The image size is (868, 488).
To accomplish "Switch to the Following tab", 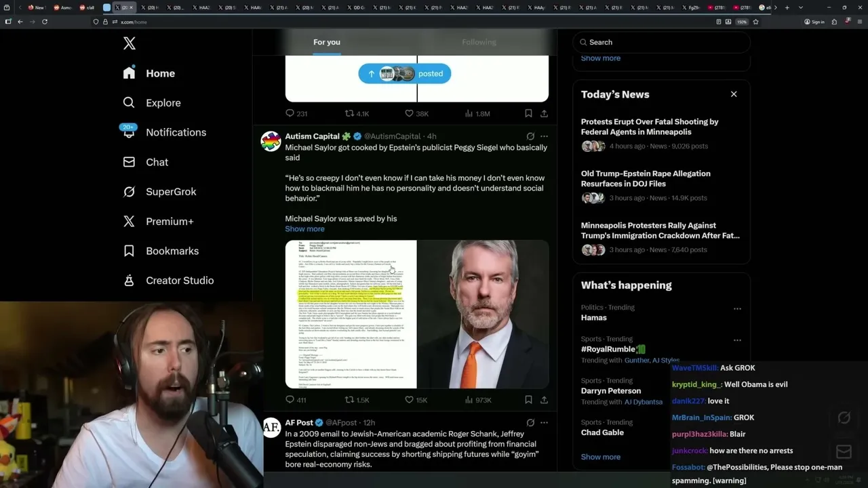I will 479,42.
